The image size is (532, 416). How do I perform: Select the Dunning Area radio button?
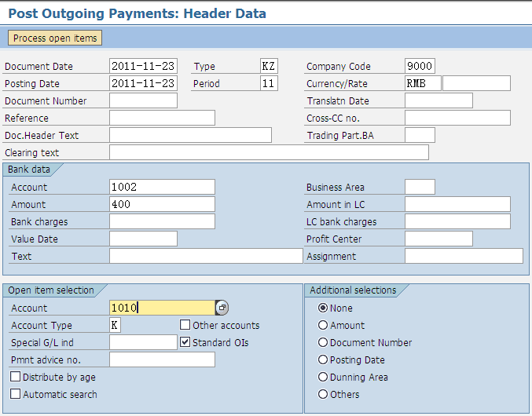[x=323, y=377]
